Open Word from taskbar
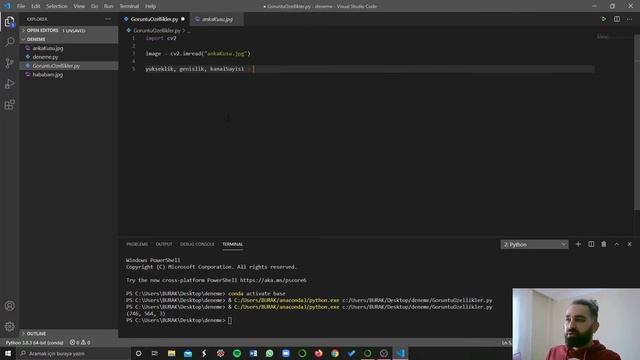The height and width of the screenshot is (360, 640). pyautogui.click(x=253, y=353)
